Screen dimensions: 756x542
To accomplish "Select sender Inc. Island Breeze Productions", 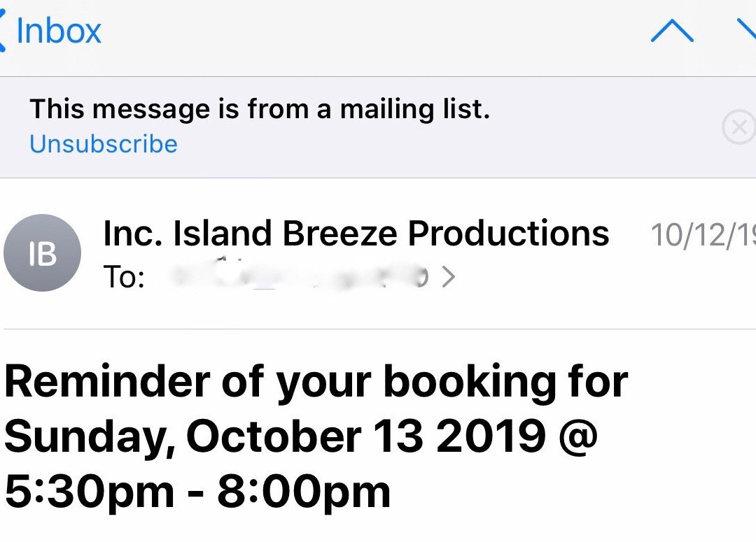I will pos(356,233).
